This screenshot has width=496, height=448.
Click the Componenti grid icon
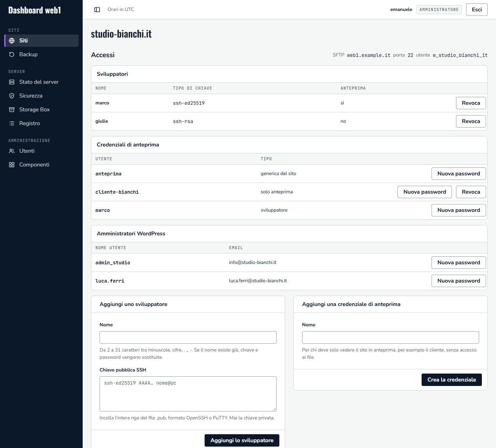(12, 165)
